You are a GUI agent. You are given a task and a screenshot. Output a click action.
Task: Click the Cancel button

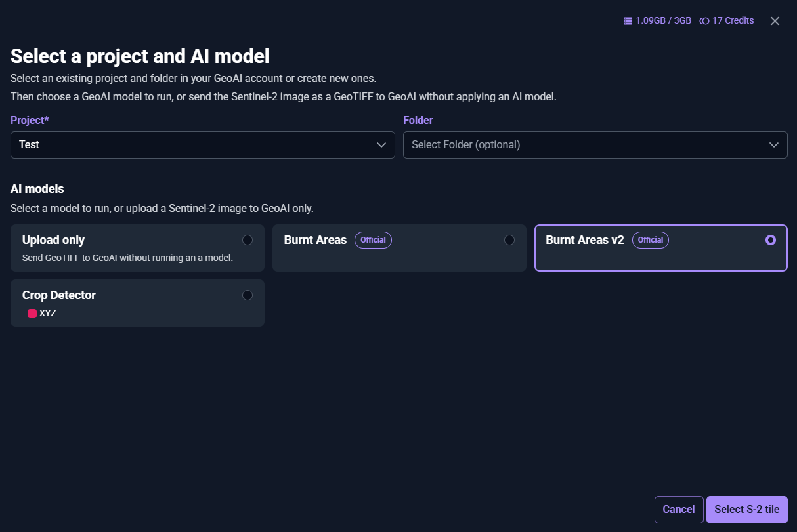[678, 509]
